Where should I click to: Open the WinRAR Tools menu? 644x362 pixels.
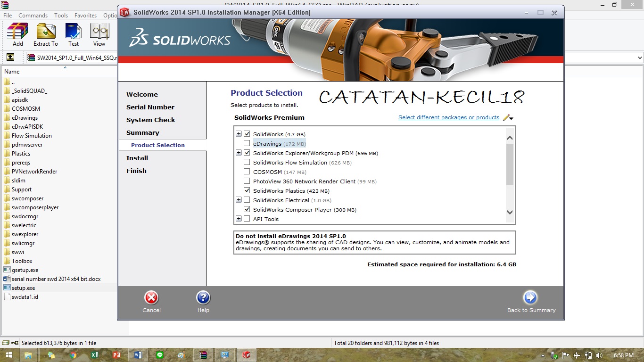pos(61,15)
